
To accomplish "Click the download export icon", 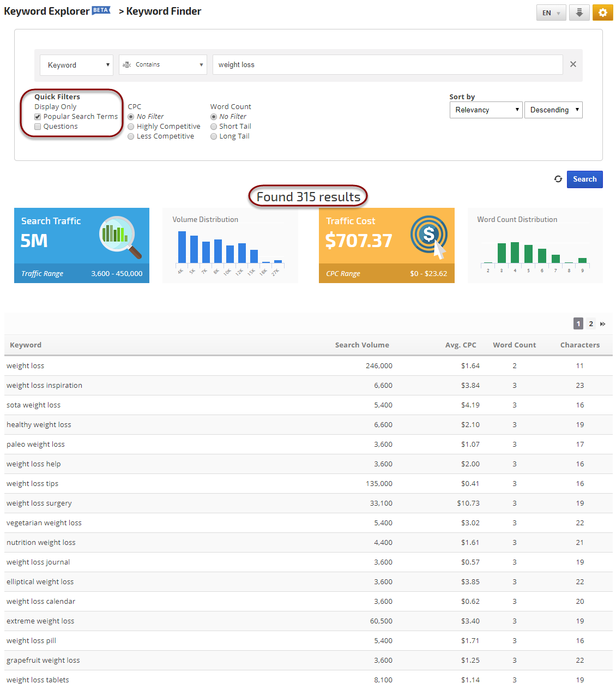I will point(579,13).
